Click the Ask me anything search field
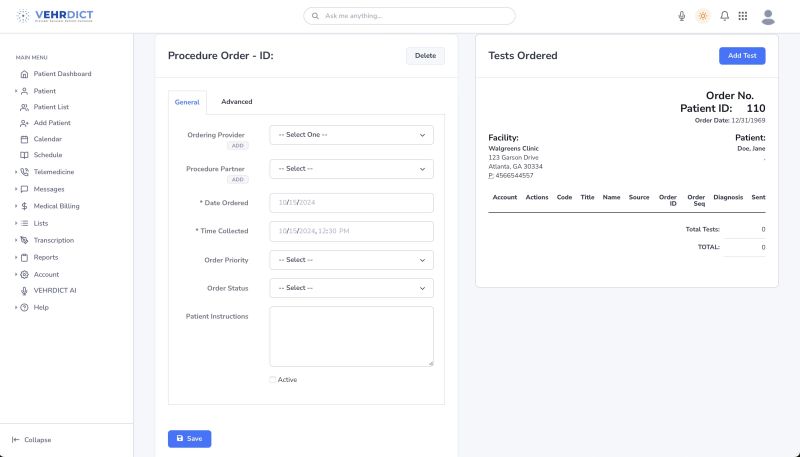Viewport: 800px width, 457px height. pos(409,16)
